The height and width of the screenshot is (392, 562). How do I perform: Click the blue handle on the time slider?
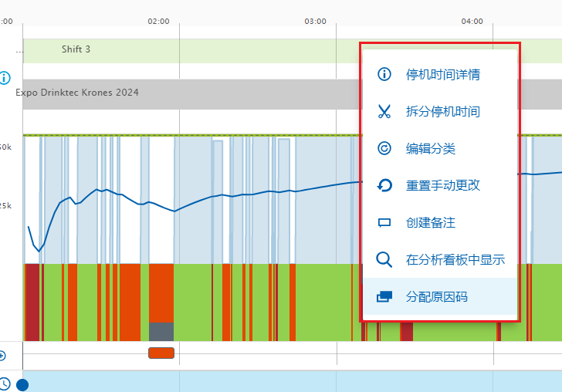pos(22,384)
